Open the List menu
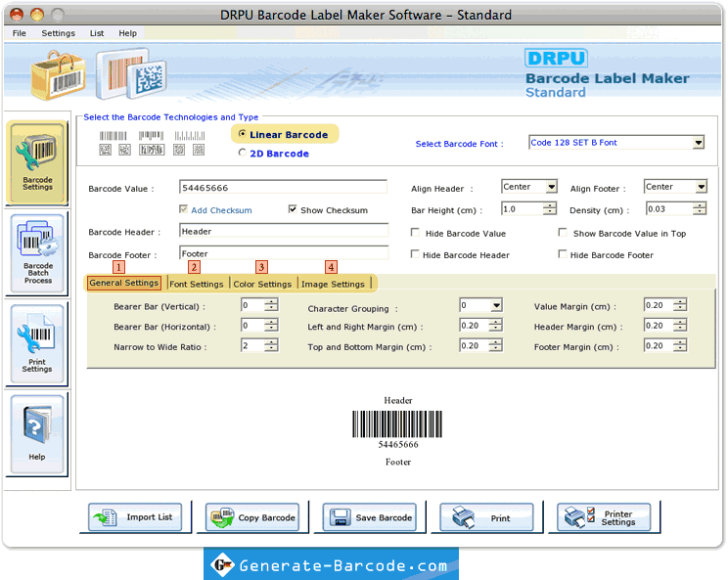 point(97,33)
